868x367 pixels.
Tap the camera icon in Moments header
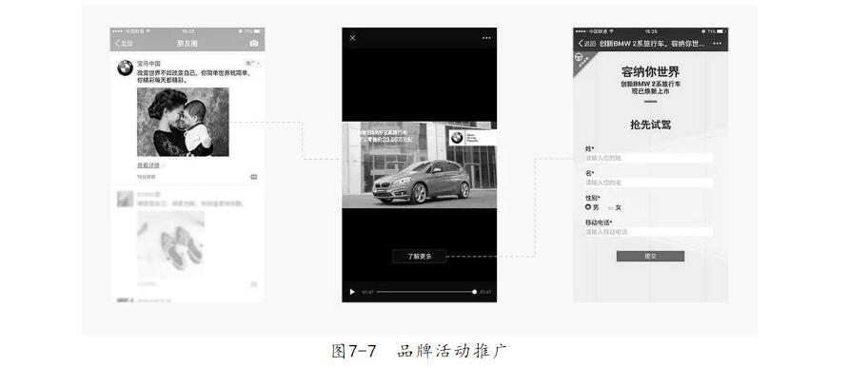pyautogui.click(x=253, y=43)
